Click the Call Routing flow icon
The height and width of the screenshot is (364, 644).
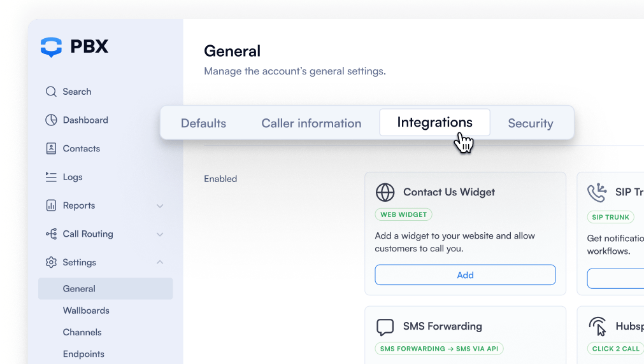click(x=51, y=234)
